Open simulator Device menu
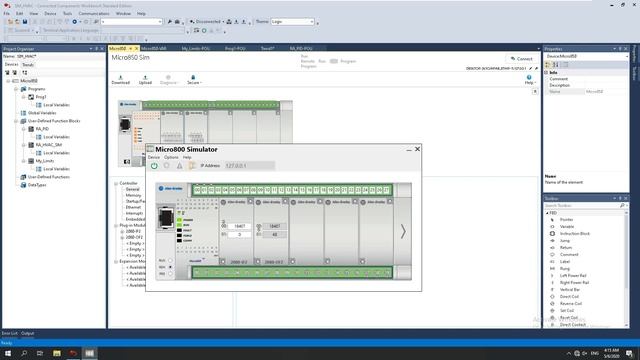 click(153, 157)
